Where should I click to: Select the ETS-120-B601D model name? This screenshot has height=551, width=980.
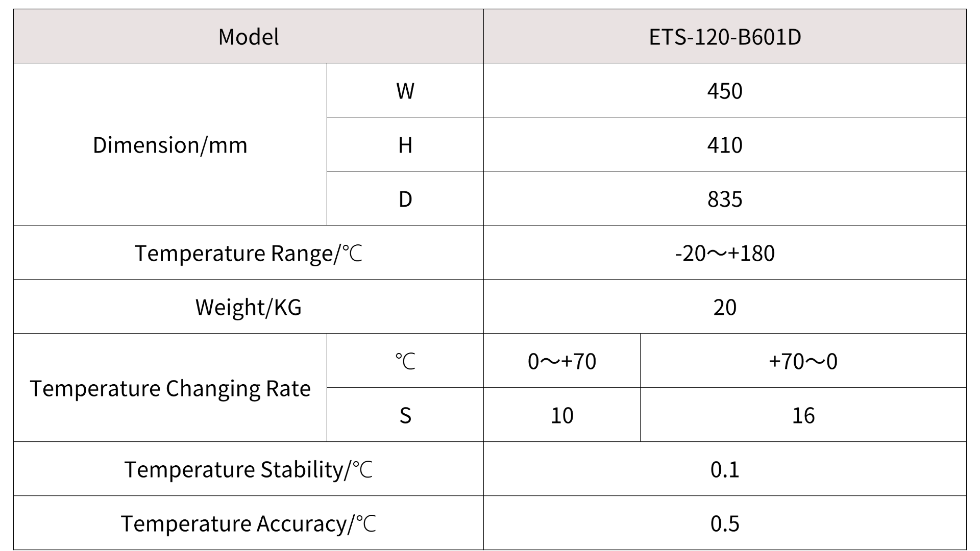pyautogui.click(x=725, y=37)
